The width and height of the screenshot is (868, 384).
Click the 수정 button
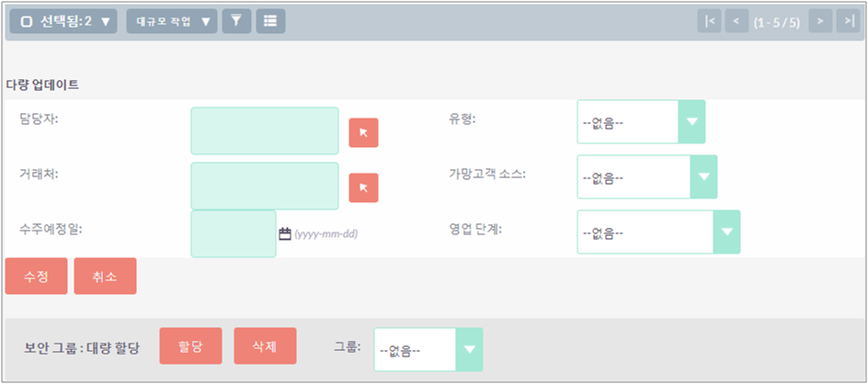coord(37,277)
